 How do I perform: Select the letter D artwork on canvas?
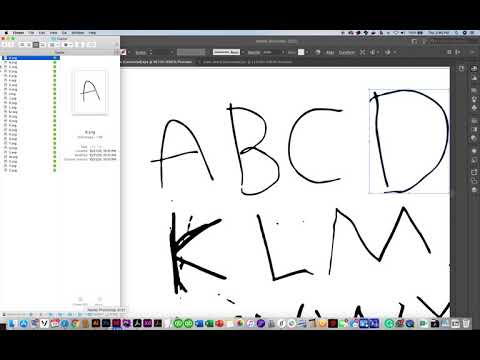tap(410, 141)
